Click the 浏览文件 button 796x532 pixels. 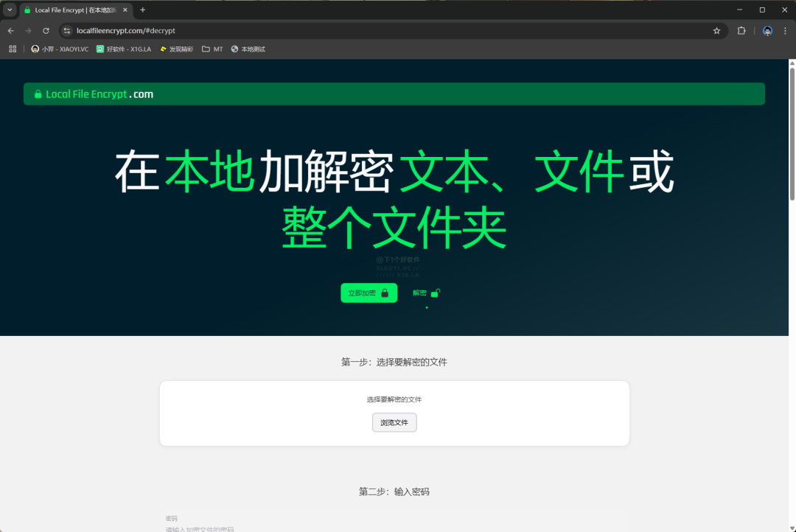(x=394, y=422)
